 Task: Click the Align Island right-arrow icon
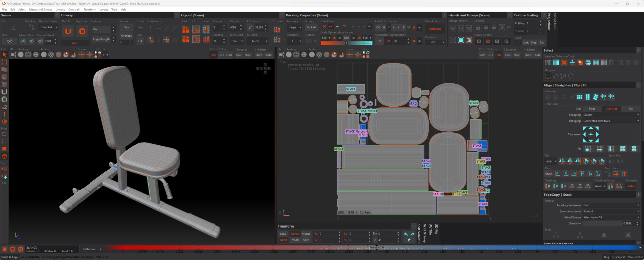(616, 174)
